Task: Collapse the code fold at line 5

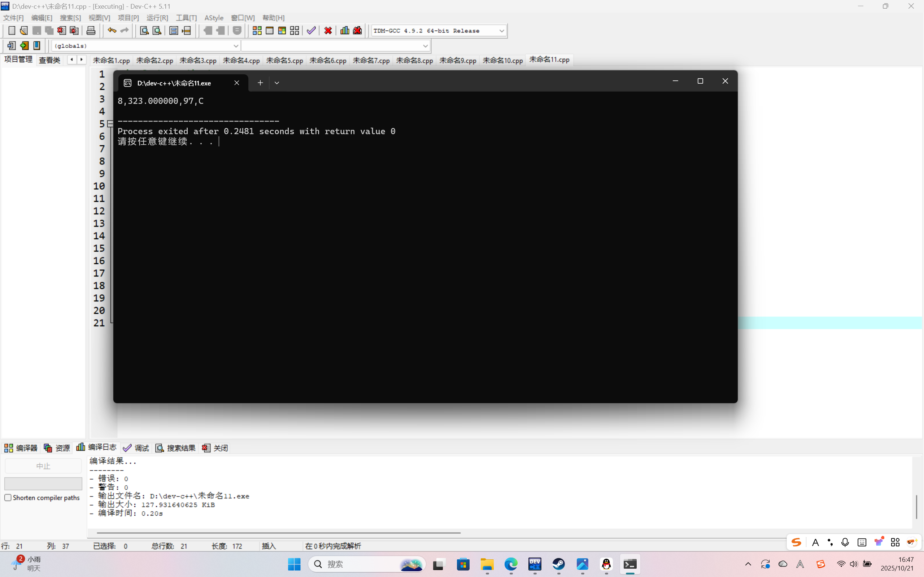Action: tap(110, 124)
